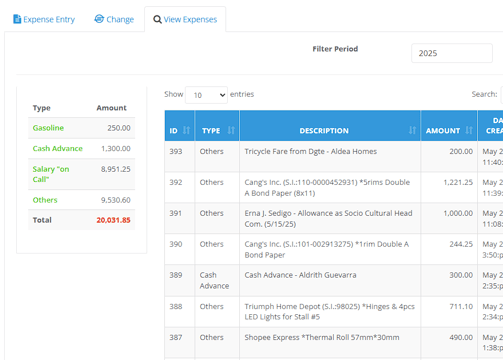Open the Others expense type link
The width and height of the screenshot is (503, 360).
click(x=45, y=200)
